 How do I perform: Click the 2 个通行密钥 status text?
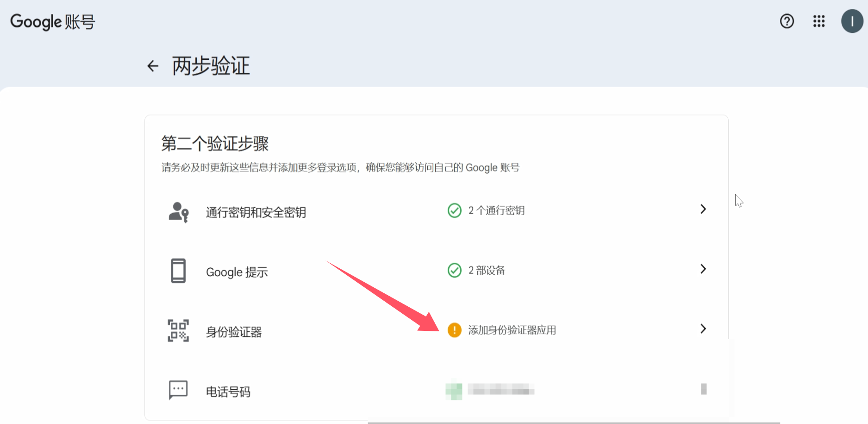click(496, 210)
